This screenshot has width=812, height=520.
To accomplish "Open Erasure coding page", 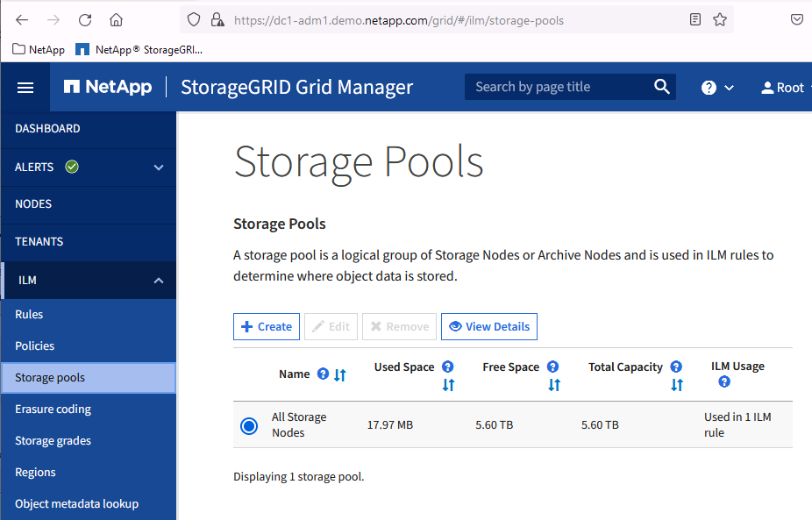I will (53, 410).
